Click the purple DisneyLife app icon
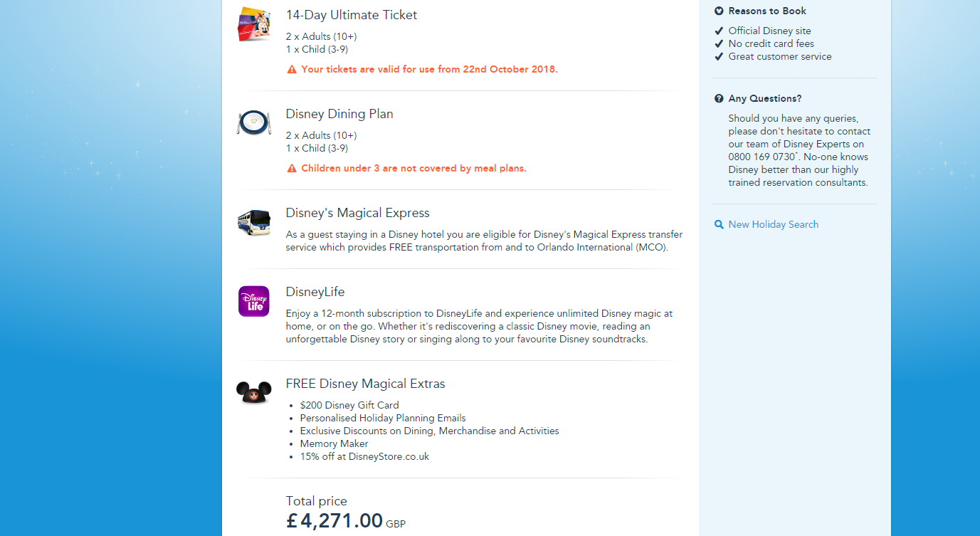980x536 pixels. [x=253, y=301]
